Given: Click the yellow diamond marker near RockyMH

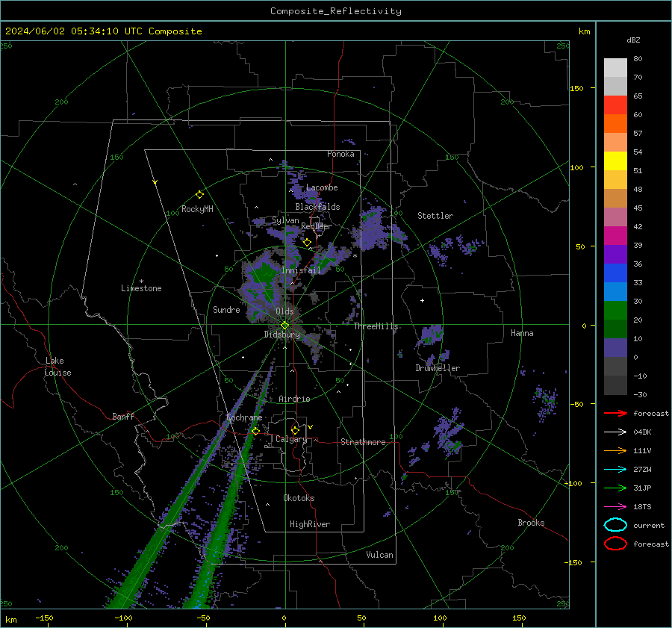Looking at the screenshot, I should (x=199, y=195).
